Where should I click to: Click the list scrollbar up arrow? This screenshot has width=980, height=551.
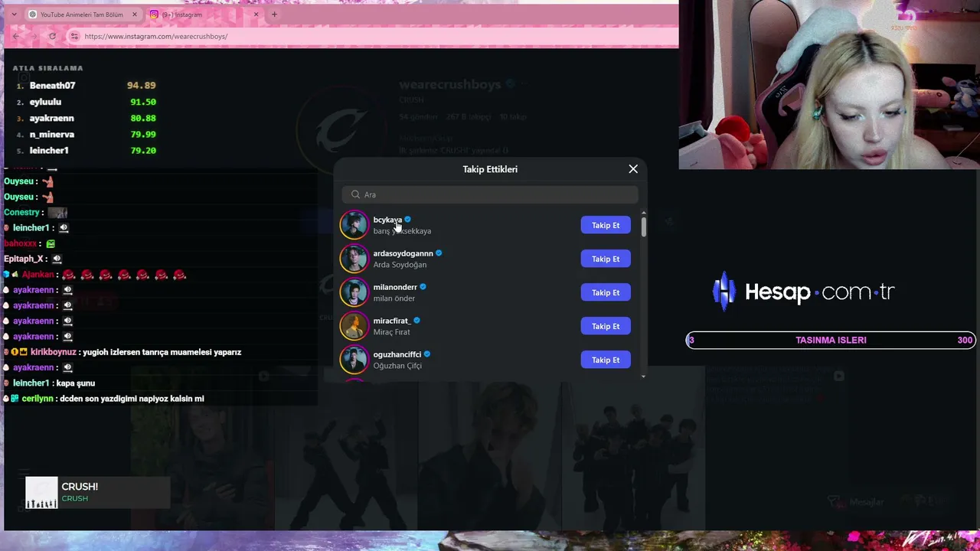643,213
